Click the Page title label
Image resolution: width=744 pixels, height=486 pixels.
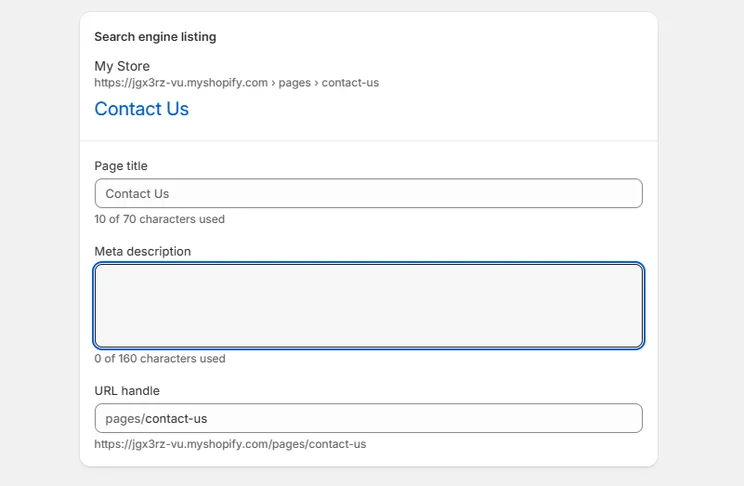121,166
